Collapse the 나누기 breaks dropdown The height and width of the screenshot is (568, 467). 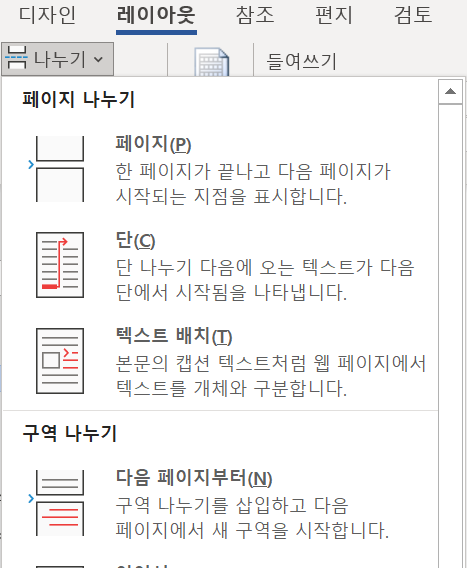click(57, 59)
